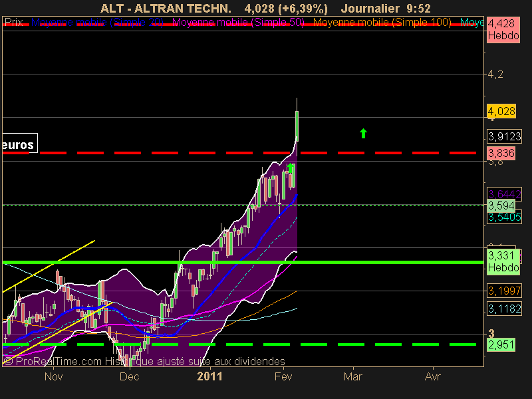Screen dimensions: 532x399
Task: Click the green 3,331 Hebdo label
Action: (503, 261)
